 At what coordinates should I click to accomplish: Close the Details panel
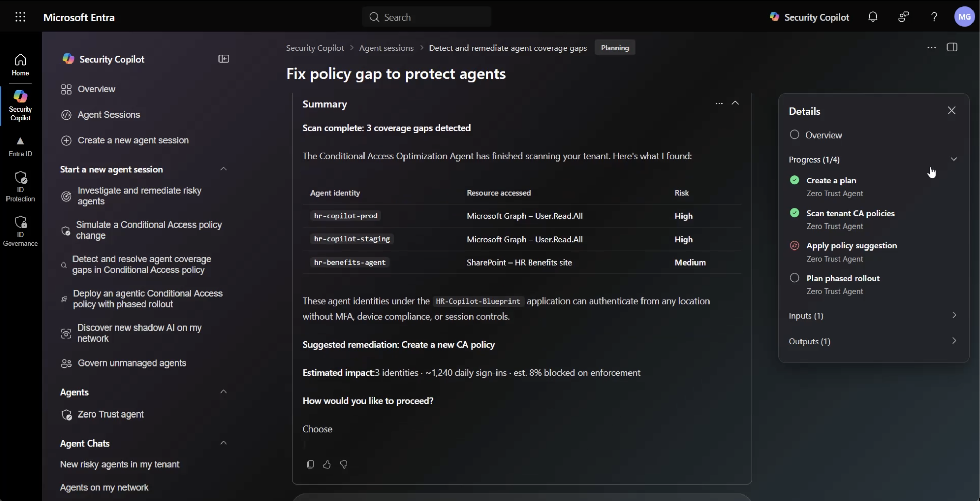pyautogui.click(x=952, y=111)
